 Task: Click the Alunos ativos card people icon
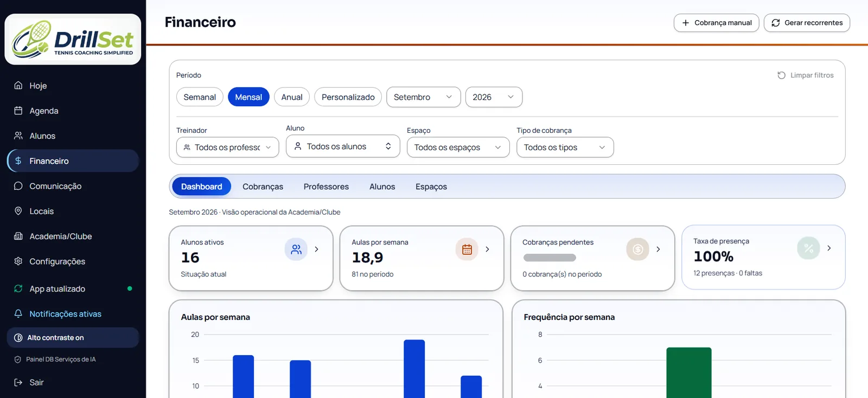pyautogui.click(x=296, y=249)
